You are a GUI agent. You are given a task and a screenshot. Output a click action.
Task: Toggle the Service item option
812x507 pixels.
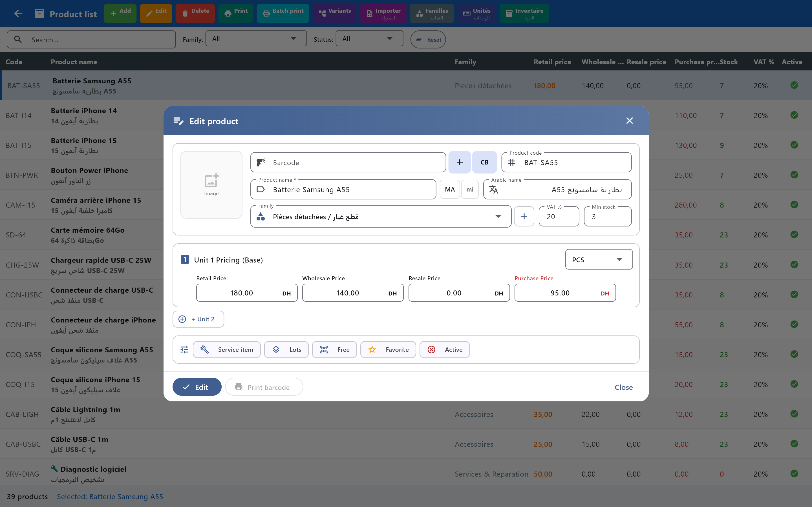click(x=227, y=349)
